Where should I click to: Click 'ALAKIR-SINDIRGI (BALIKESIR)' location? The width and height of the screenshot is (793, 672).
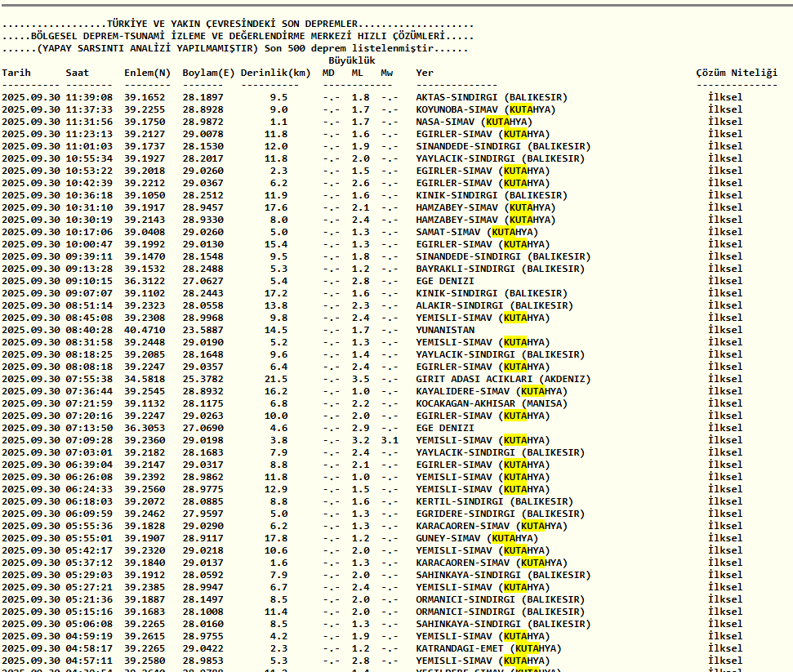tap(495, 305)
